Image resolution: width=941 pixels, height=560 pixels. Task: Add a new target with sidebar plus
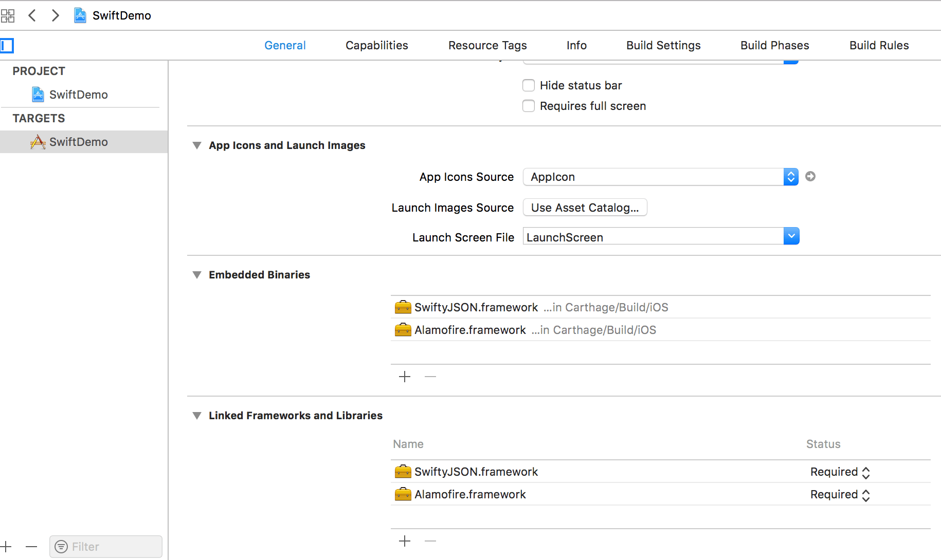(x=6, y=547)
